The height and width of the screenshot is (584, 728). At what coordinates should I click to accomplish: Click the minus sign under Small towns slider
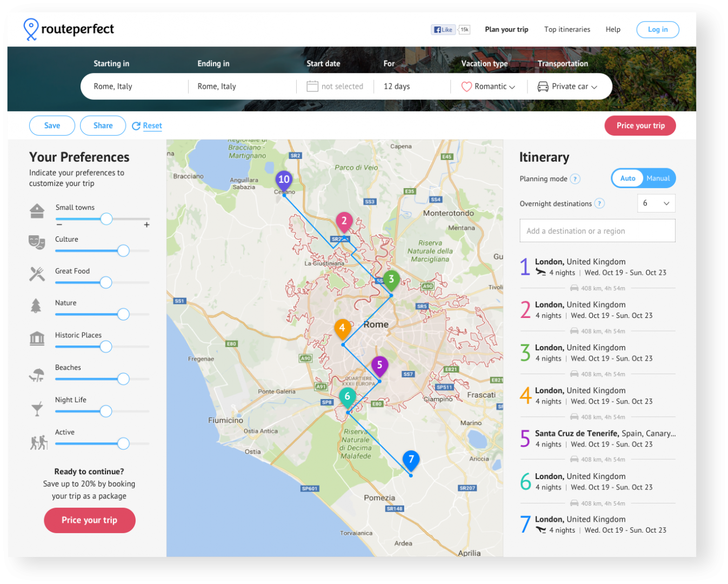point(59,224)
